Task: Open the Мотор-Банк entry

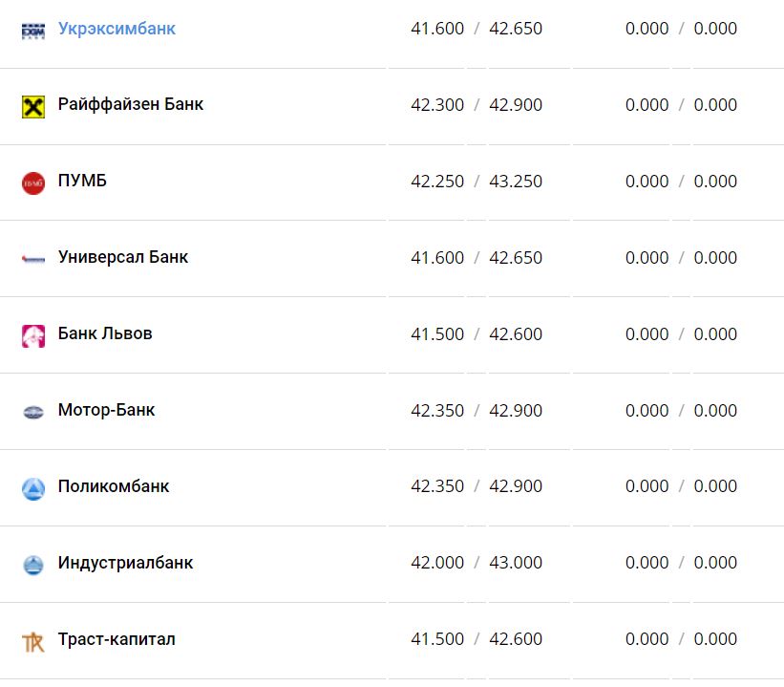Action: (x=106, y=410)
